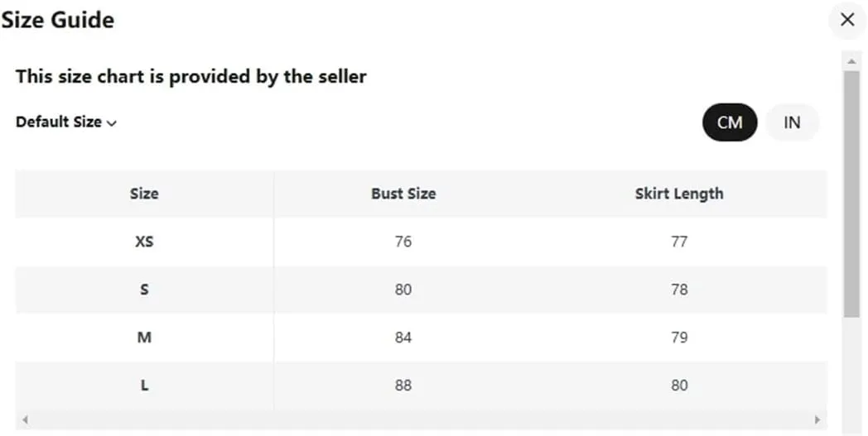Click the horizontal scrollbar track
Screen dimensions: 868x436
422,419
